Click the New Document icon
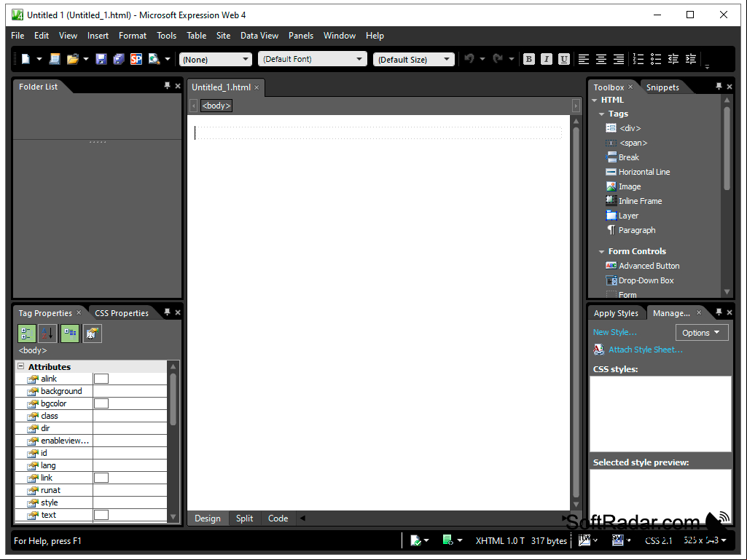This screenshot has width=747, height=560. tap(26, 59)
